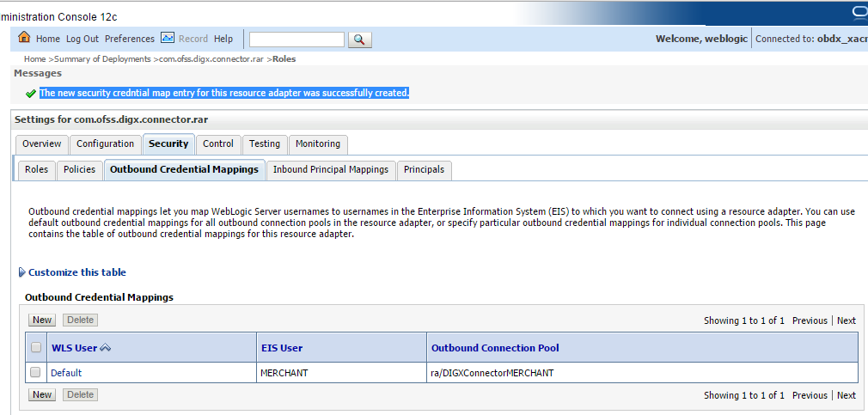Click the Log Out link
868x415 pixels.
(82, 39)
